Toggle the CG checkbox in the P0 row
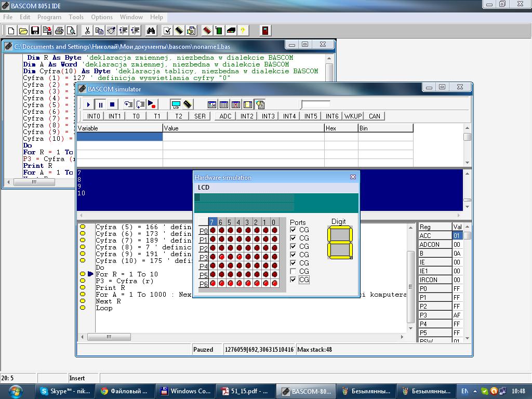 coord(293,230)
